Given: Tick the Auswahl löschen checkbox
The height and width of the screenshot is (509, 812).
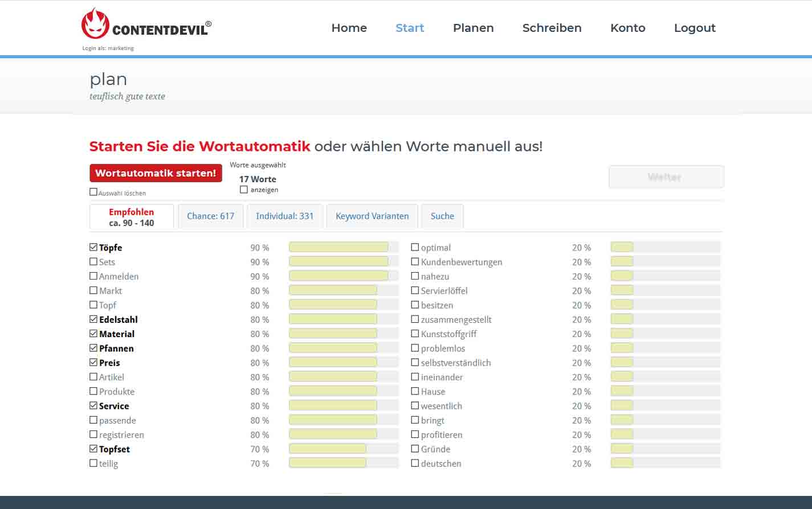Looking at the screenshot, I should (x=93, y=192).
